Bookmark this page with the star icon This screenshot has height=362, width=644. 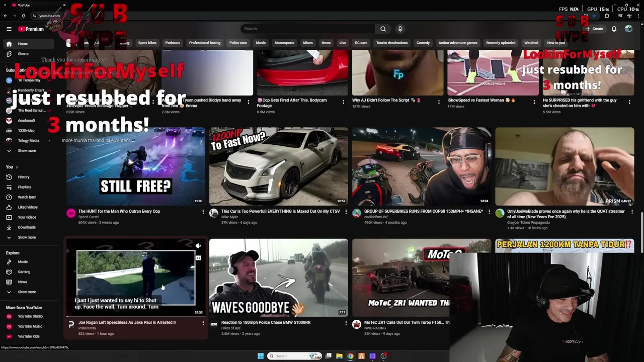tap(594, 16)
